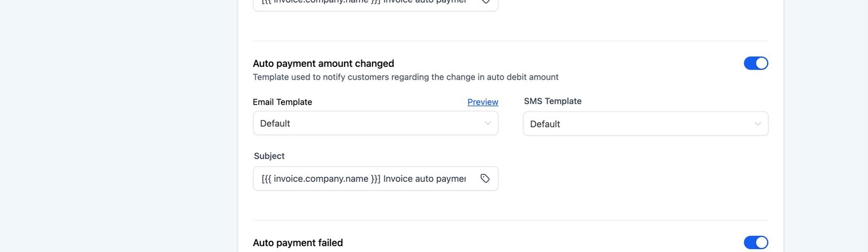Click the chevron arrow in SMS Template box

coord(758,124)
